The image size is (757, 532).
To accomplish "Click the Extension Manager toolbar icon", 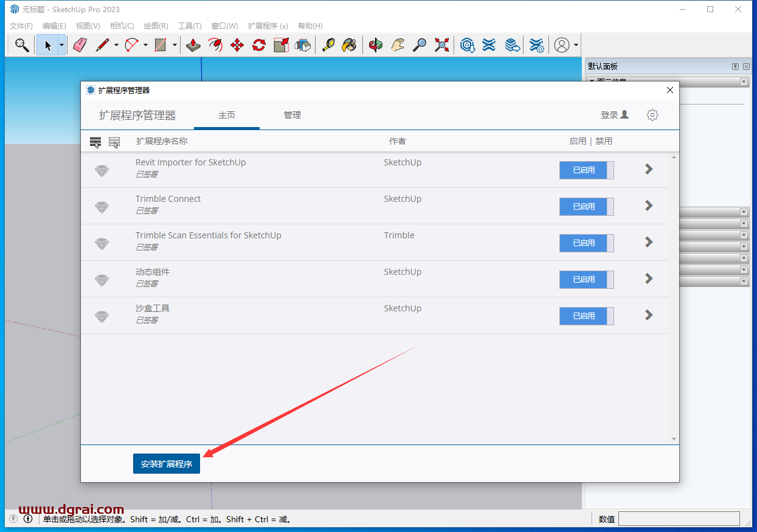I will coord(536,45).
